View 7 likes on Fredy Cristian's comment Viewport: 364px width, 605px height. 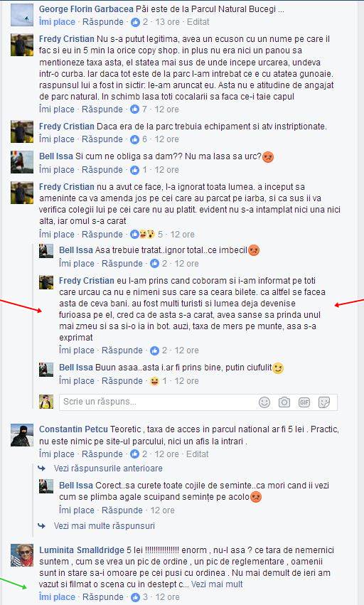tap(139, 109)
